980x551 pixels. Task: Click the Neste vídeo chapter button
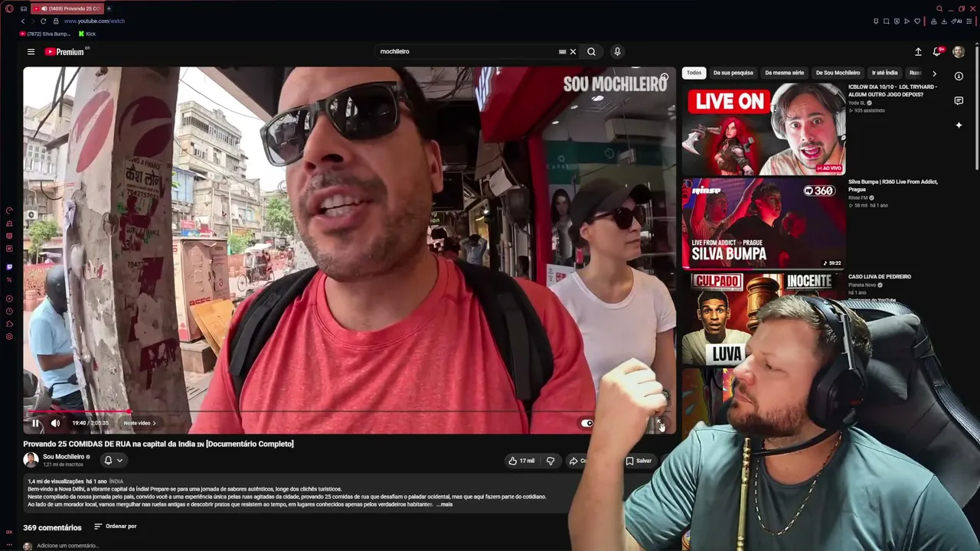tap(139, 423)
